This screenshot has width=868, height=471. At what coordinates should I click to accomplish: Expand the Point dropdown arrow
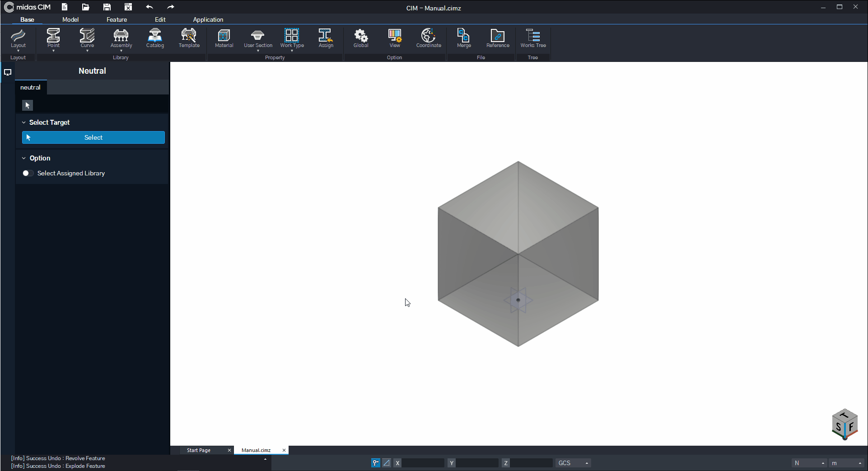(x=53, y=51)
